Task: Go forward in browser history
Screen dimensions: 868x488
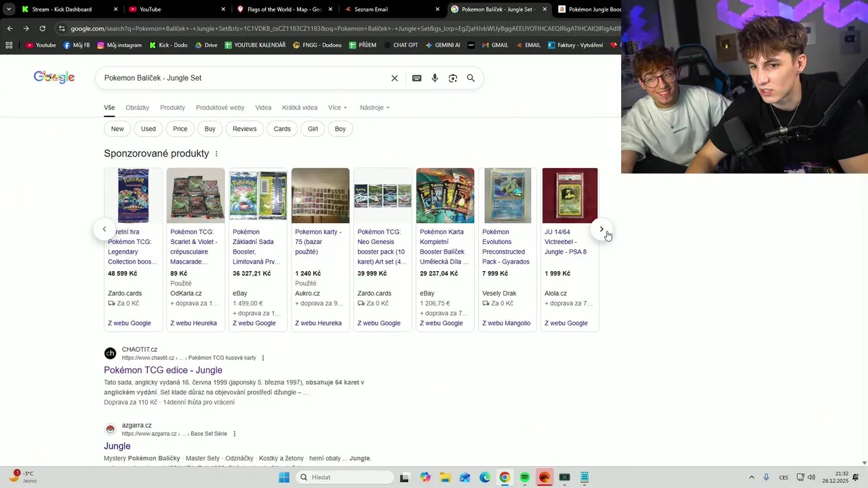Action: coord(26,28)
